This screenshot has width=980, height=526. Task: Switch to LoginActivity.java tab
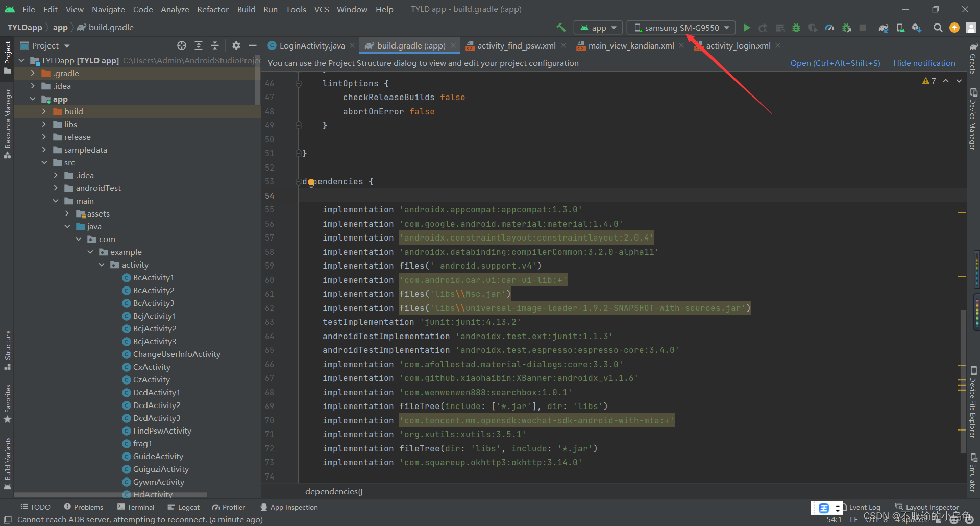pos(311,45)
